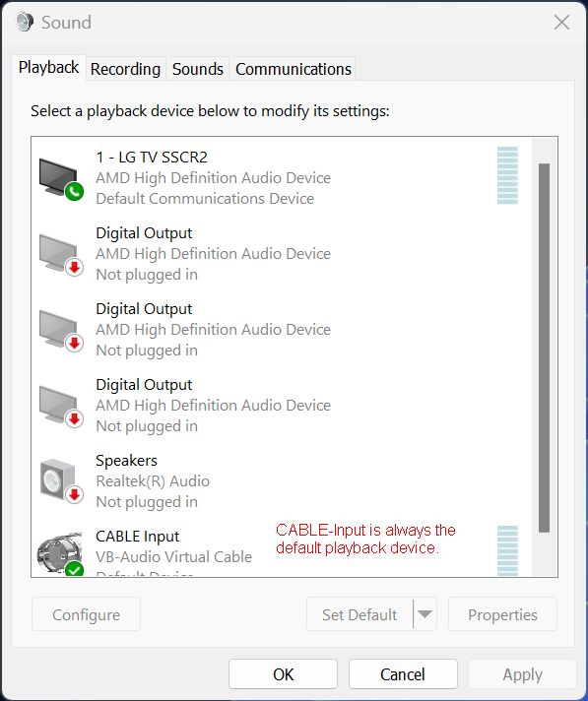This screenshot has width=588, height=701.
Task: Close the Sound dialog window
Action: point(561,22)
